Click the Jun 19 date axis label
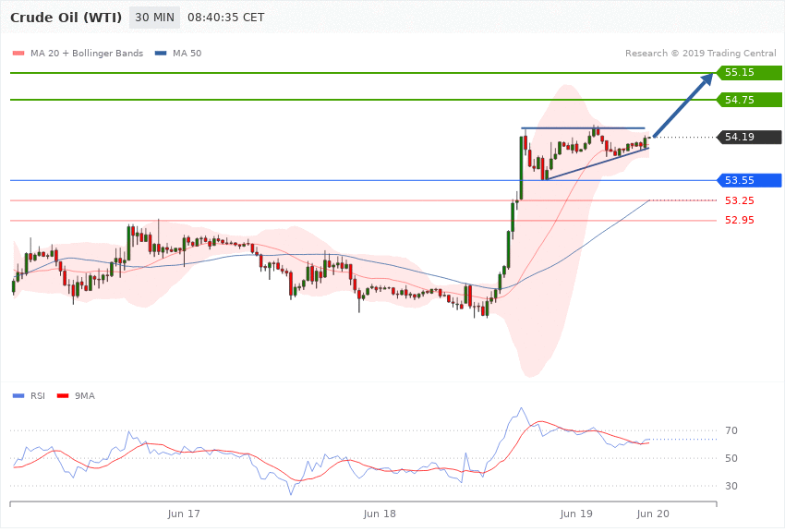Image resolution: width=785 pixels, height=532 pixels. tap(576, 514)
